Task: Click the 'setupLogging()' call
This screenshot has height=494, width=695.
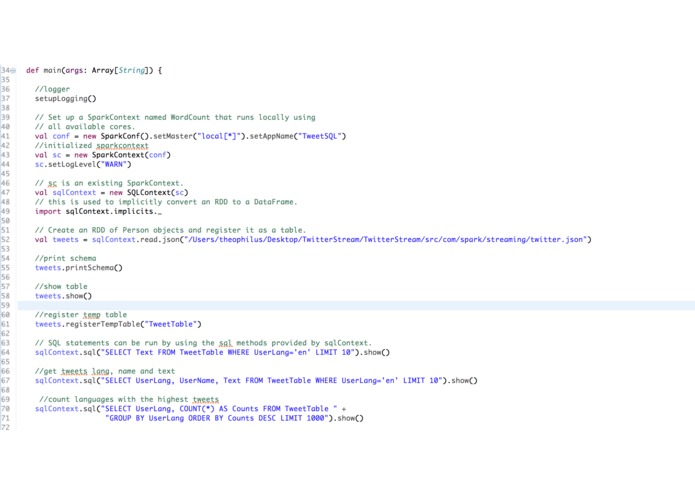Action: 66,98
